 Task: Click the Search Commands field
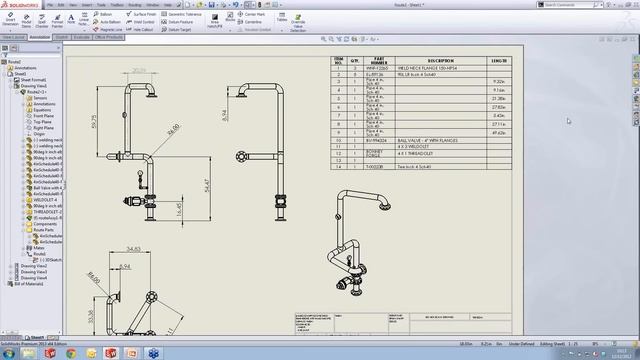pyautogui.click(x=569, y=5)
